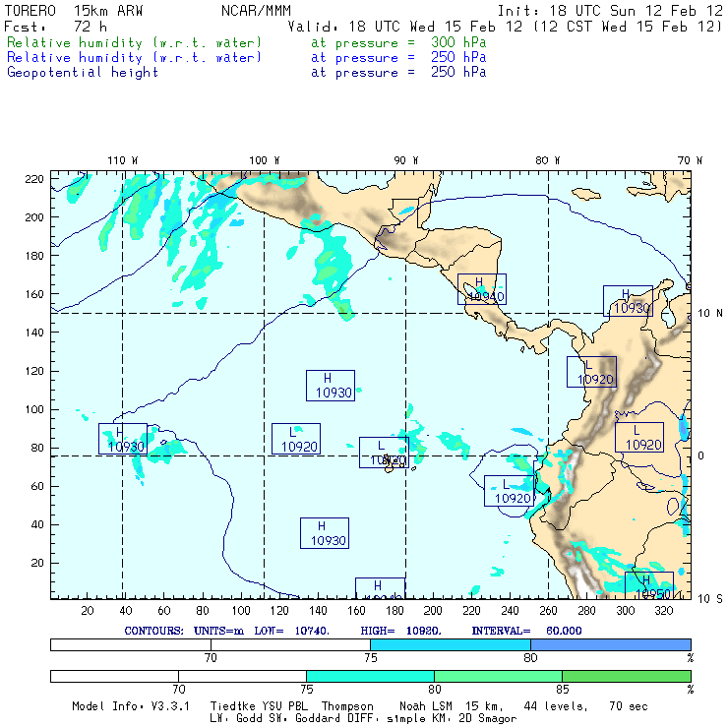The image size is (728, 728).
Task: Click the 'Noah LSM' text
Action: click(426, 706)
